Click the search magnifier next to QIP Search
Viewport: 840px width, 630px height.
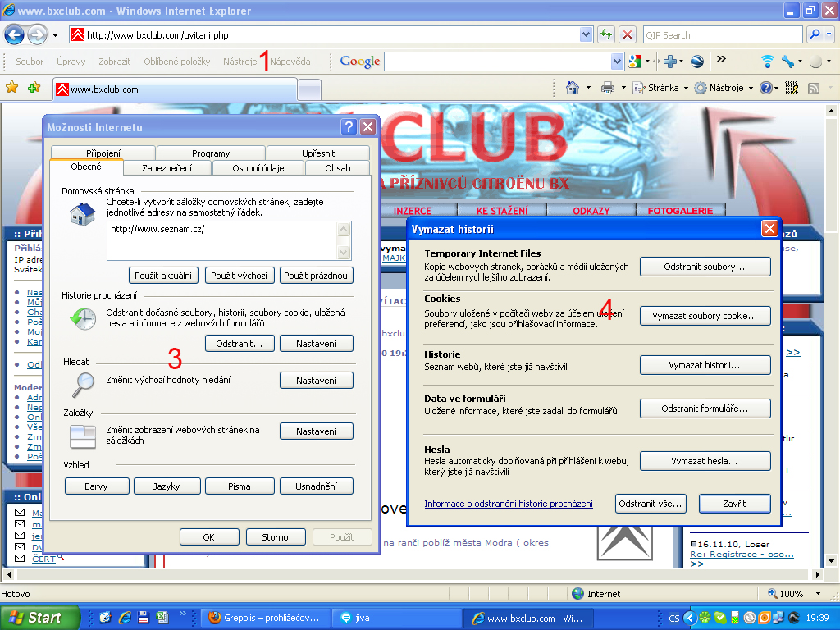pos(815,34)
